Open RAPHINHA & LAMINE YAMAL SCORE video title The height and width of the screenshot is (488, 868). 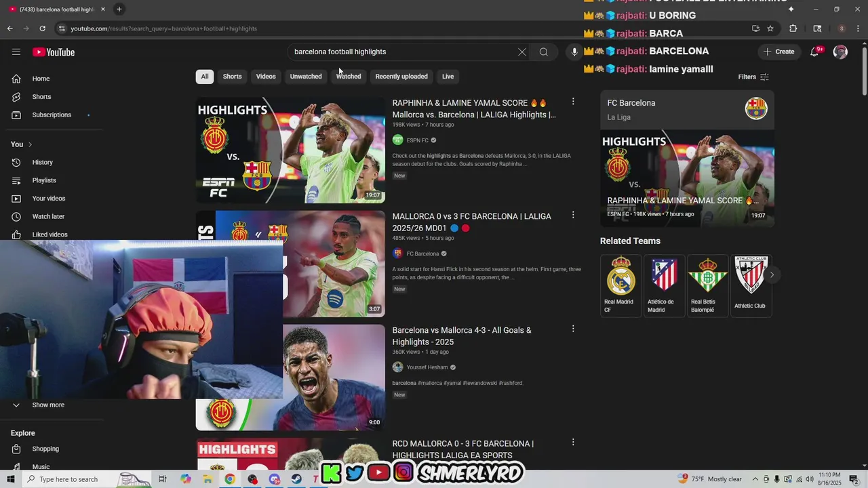pyautogui.click(x=474, y=108)
